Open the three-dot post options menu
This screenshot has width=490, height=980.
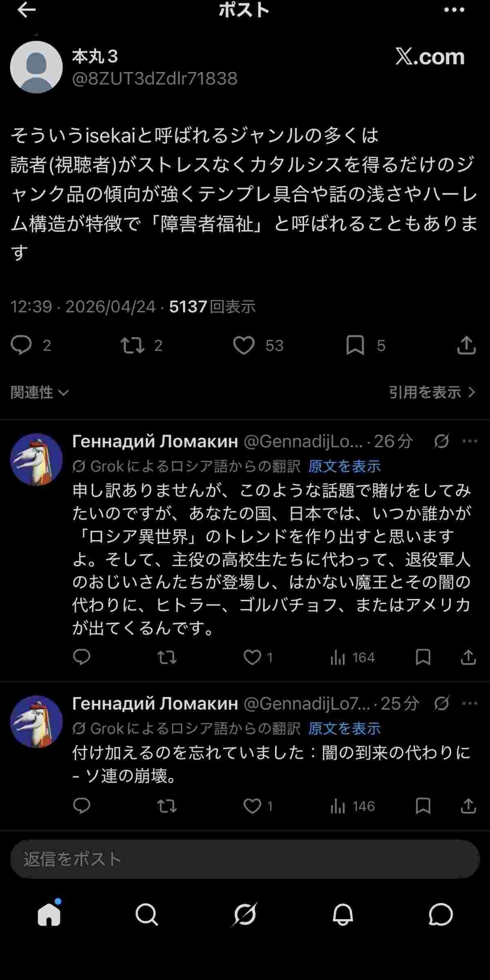coord(454,10)
